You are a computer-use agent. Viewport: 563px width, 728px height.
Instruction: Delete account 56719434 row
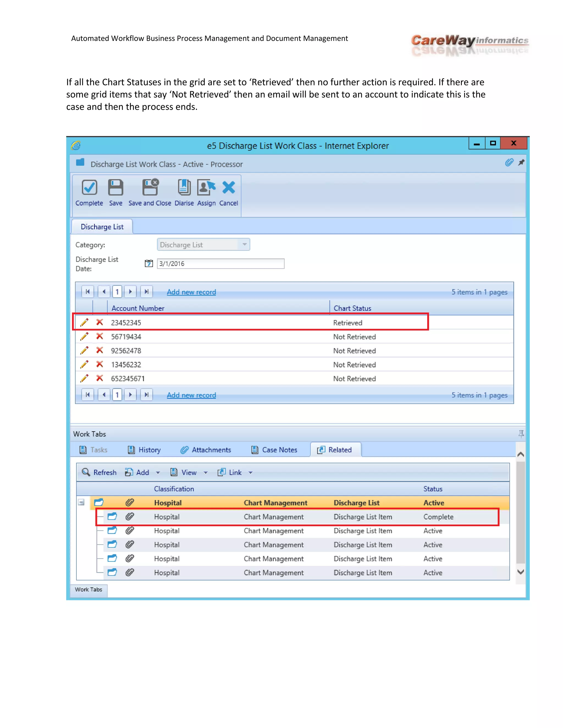(100, 336)
